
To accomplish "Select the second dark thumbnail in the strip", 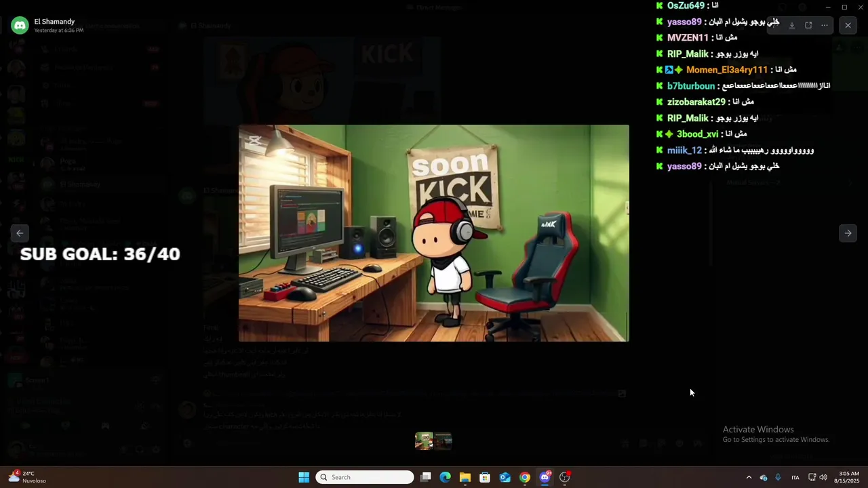I will (443, 441).
